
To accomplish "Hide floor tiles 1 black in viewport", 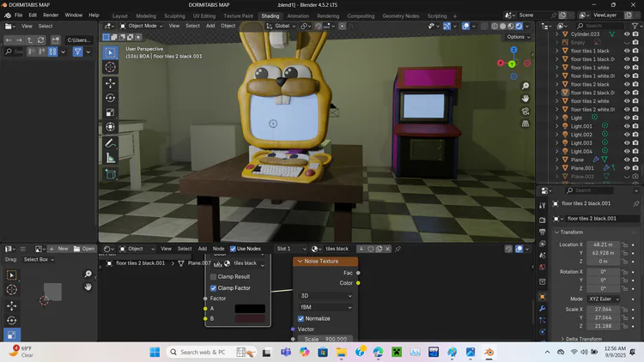I will [x=627, y=51].
